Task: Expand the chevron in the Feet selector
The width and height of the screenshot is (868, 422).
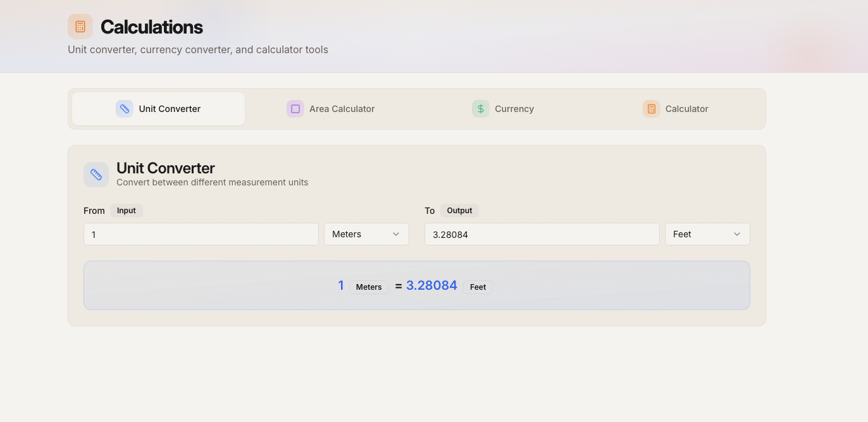Action: click(737, 234)
